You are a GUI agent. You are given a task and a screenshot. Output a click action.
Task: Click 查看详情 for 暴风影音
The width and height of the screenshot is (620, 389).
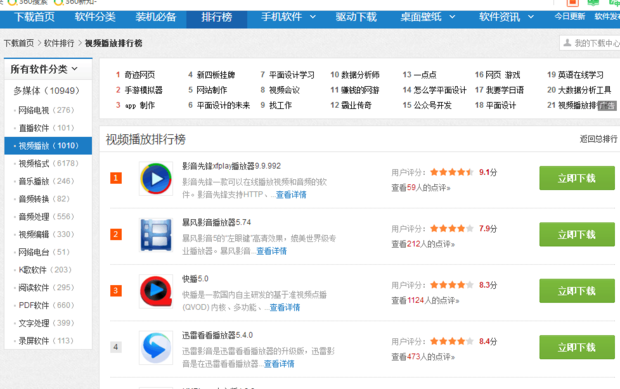click(x=272, y=251)
